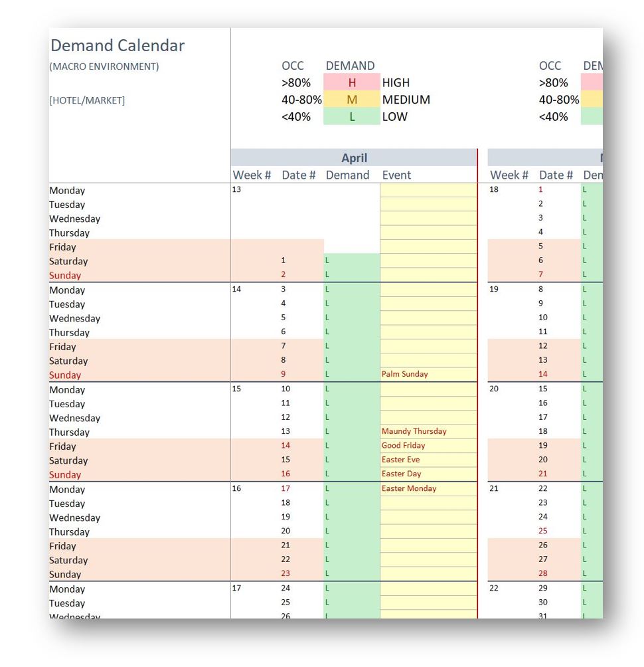Select the (MACRO ENVIRONMENT) subtitle text

[104, 66]
